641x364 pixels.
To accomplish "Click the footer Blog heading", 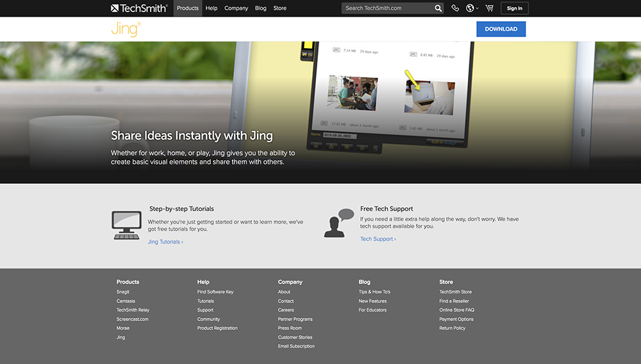I will tap(364, 282).
